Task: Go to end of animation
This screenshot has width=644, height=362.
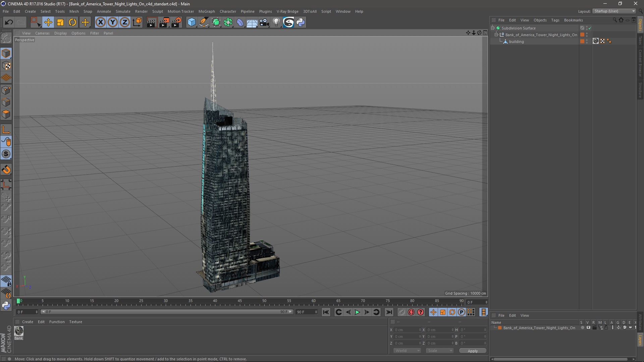Action: 389,312
